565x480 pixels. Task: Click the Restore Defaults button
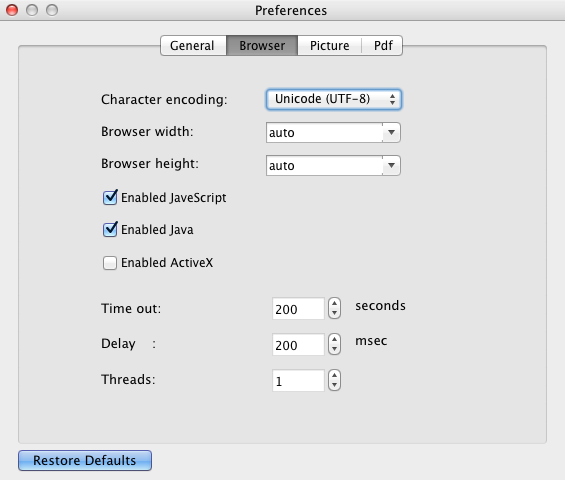pyautogui.click(x=85, y=460)
